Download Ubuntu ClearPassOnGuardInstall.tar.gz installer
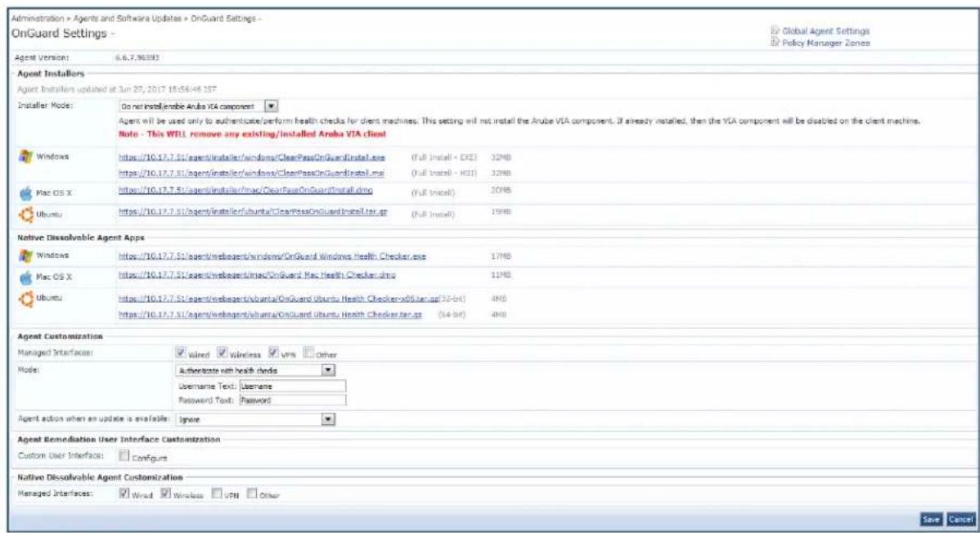The width and height of the screenshot is (980, 533). coord(253,211)
